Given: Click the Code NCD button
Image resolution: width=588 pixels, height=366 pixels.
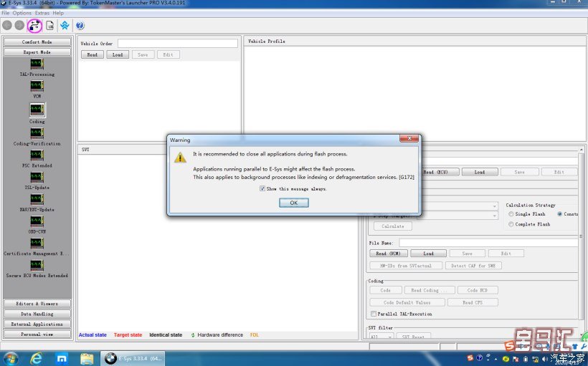Looking at the screenshot, I should coord(478,290).
